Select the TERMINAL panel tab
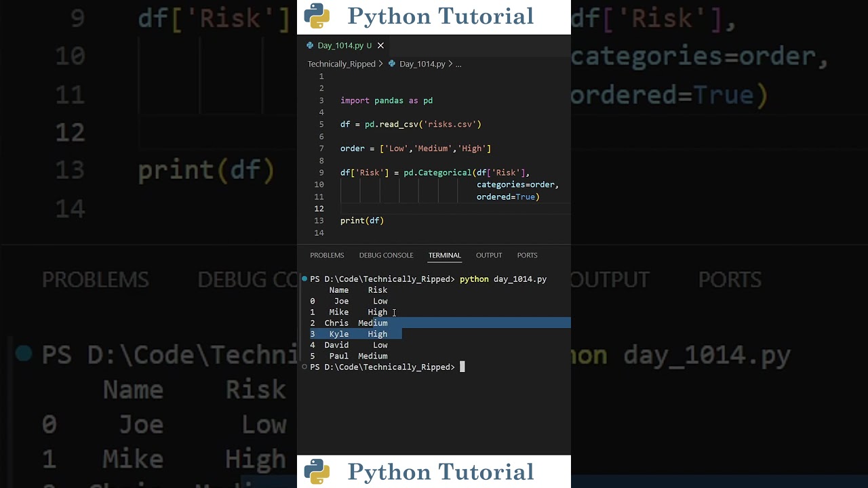Screen dimensions: 868x488 (444, 255)
